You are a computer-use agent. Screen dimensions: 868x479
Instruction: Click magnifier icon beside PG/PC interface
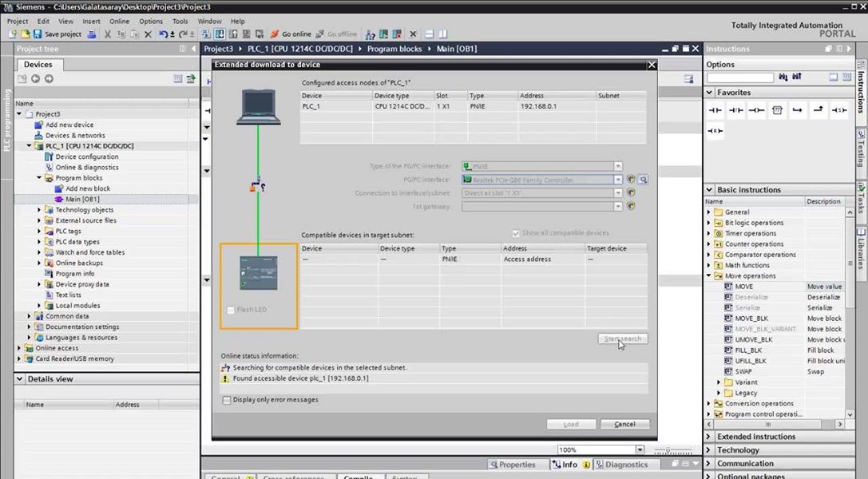click(643, 179)
